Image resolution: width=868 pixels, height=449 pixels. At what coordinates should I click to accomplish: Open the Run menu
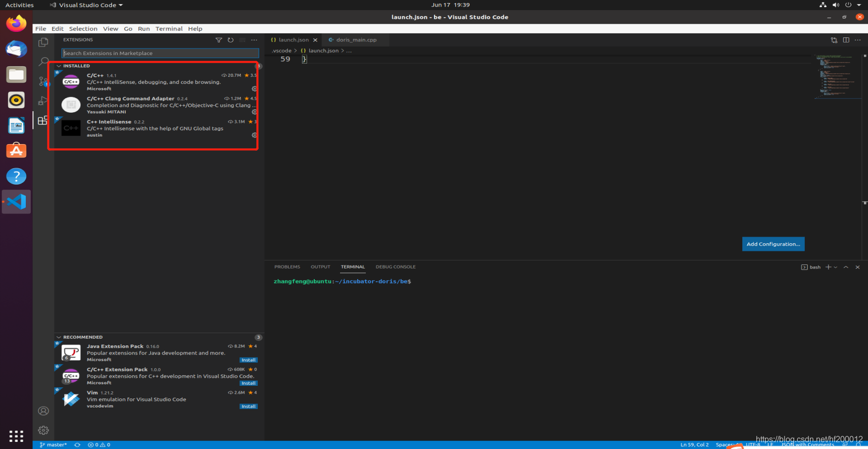click(144, 29)
